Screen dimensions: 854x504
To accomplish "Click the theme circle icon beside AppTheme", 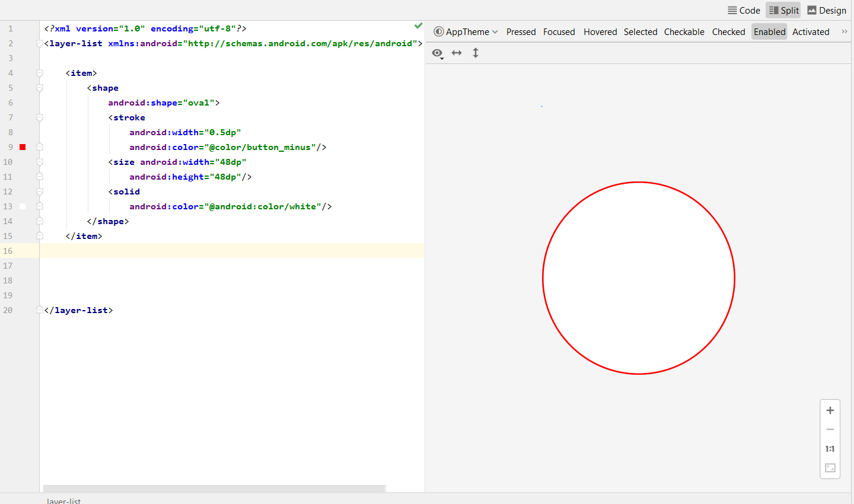I will pyautogui.click(x=439, y=32).
